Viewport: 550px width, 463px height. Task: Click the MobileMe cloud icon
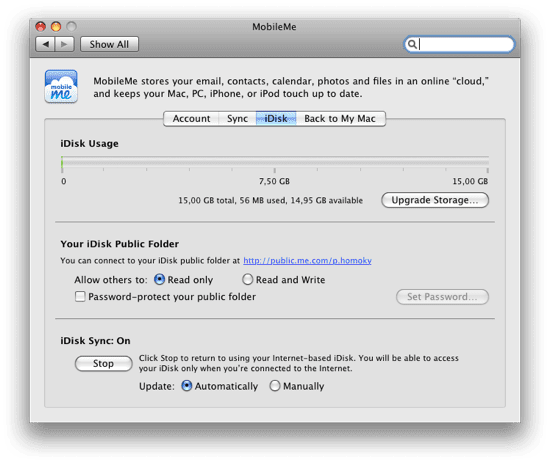pyautogui.click(x=61, y=86)
